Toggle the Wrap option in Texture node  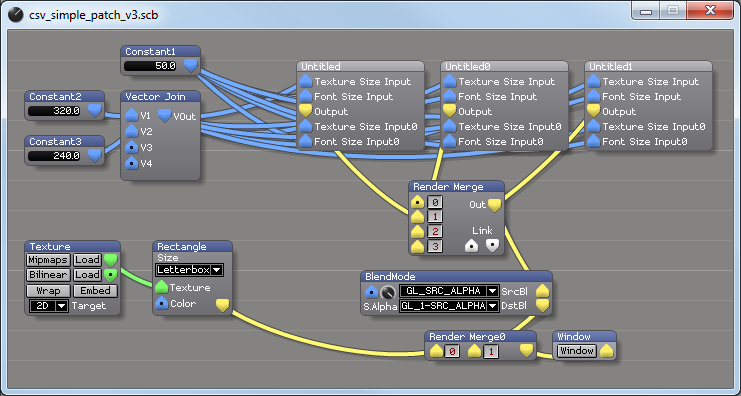[x=48, y=291]
